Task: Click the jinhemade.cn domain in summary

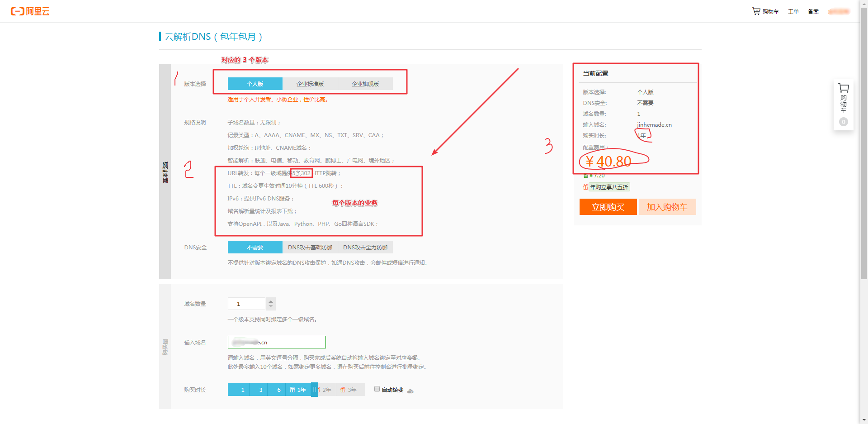Action: 655,125
